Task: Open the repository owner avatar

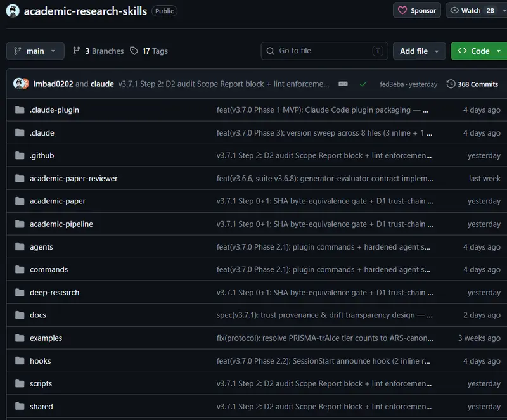Action: point(13,11)
